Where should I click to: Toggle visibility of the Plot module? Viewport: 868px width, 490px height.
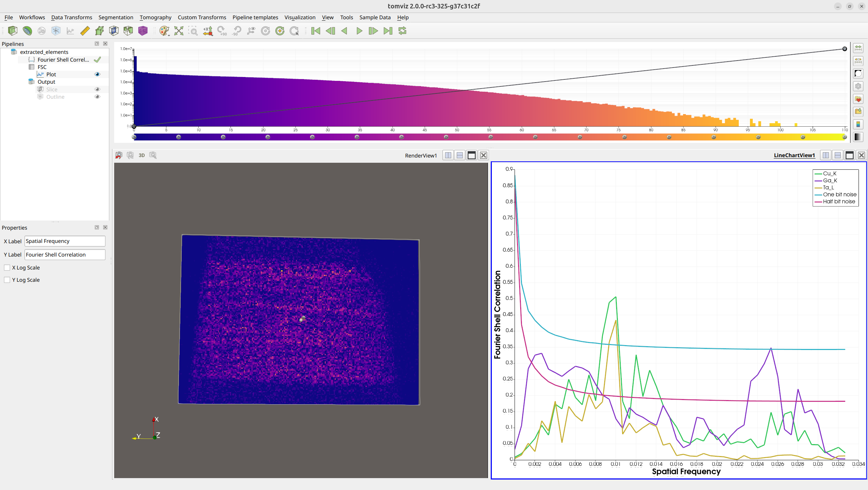pyautogui.click(x=97, y=74)
